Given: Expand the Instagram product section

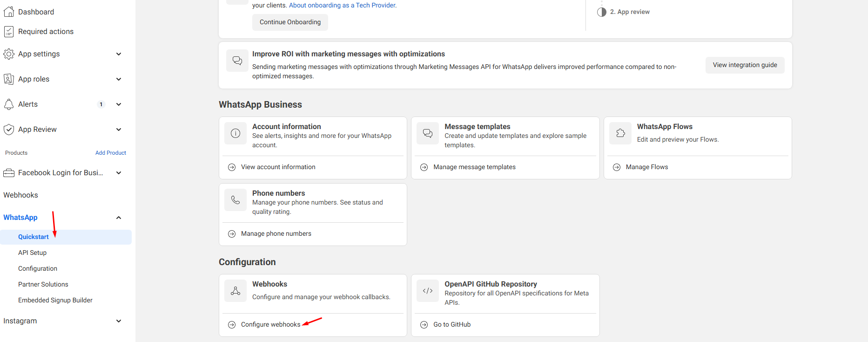Looking at the screenshot, I should coord(119,321).
